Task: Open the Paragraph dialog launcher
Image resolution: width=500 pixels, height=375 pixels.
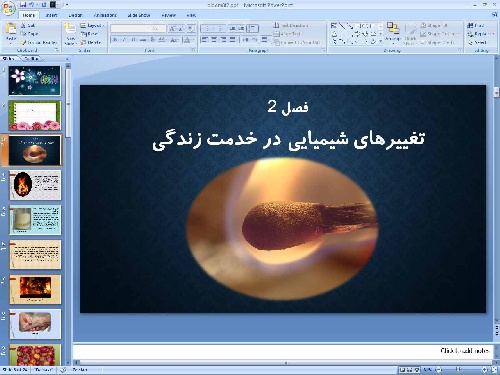Action: tap(323, 50)
